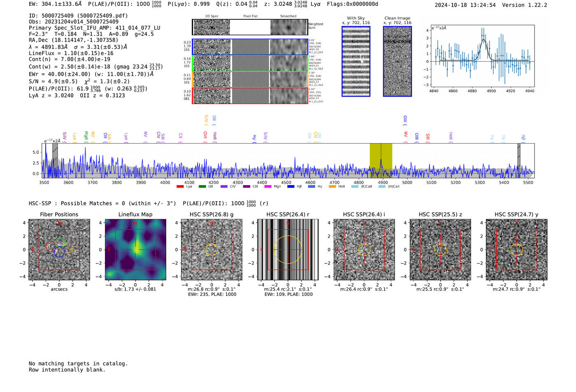Select the green-bordered fiber cutout row
Image resolution: width=576 pixels, height=392 pixels.
point(250,63)
